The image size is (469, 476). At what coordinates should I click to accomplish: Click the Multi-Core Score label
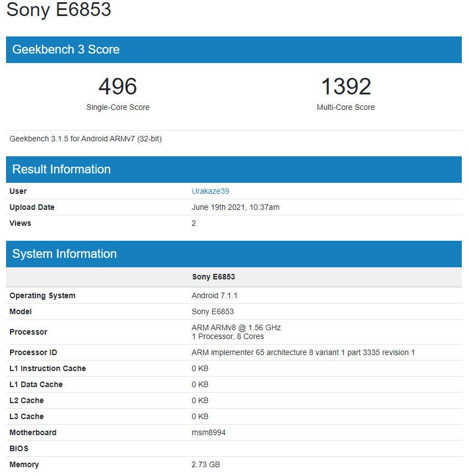coord(346,107)
